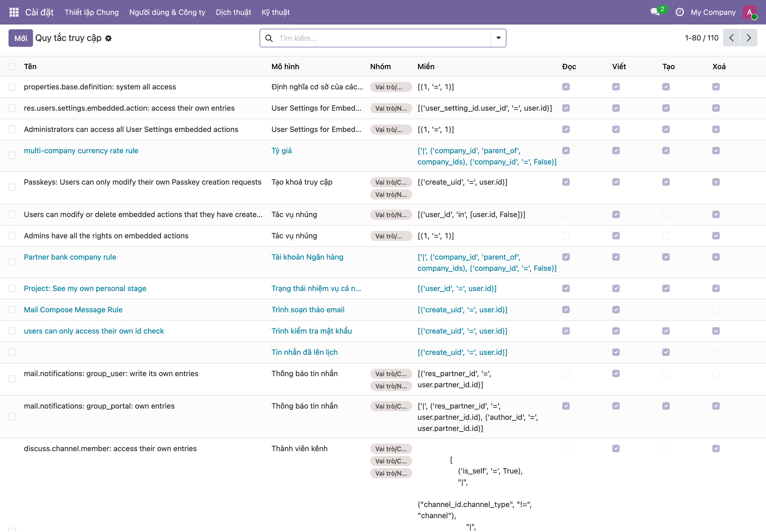Open Kỹ thuật menu
766x532 pixels.
coord(276,12)
